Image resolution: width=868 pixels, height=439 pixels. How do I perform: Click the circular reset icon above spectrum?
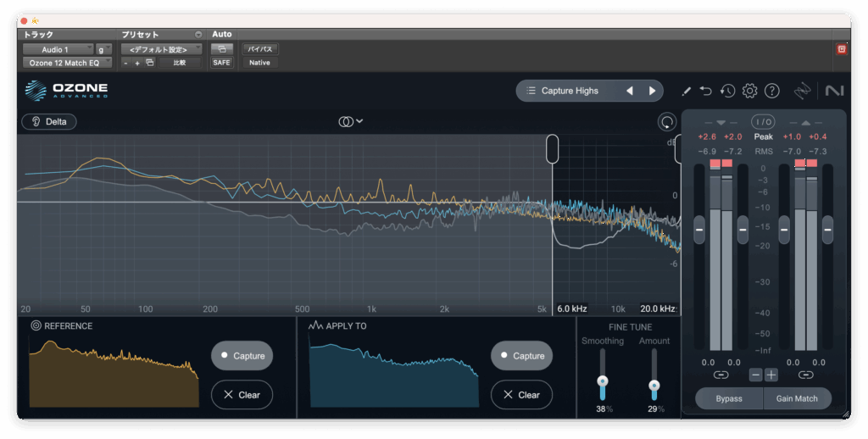(667, 122)
